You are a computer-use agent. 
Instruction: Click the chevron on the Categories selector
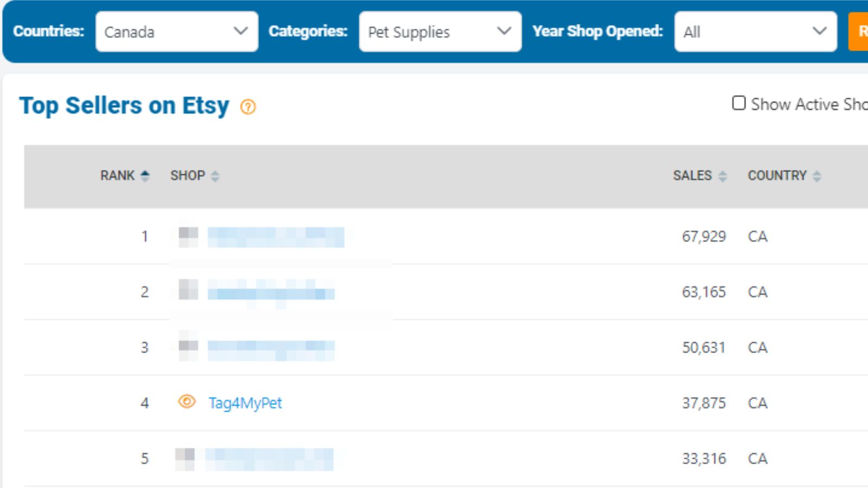point(505,31)
